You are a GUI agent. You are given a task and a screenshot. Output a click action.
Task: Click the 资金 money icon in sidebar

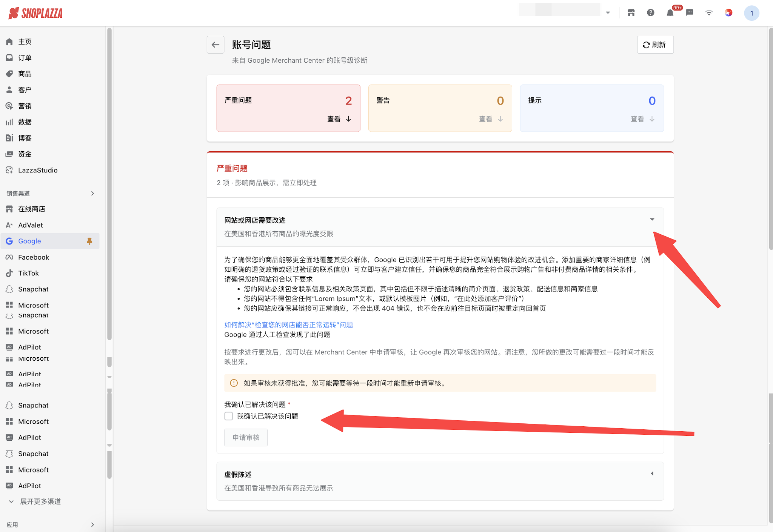9,154
